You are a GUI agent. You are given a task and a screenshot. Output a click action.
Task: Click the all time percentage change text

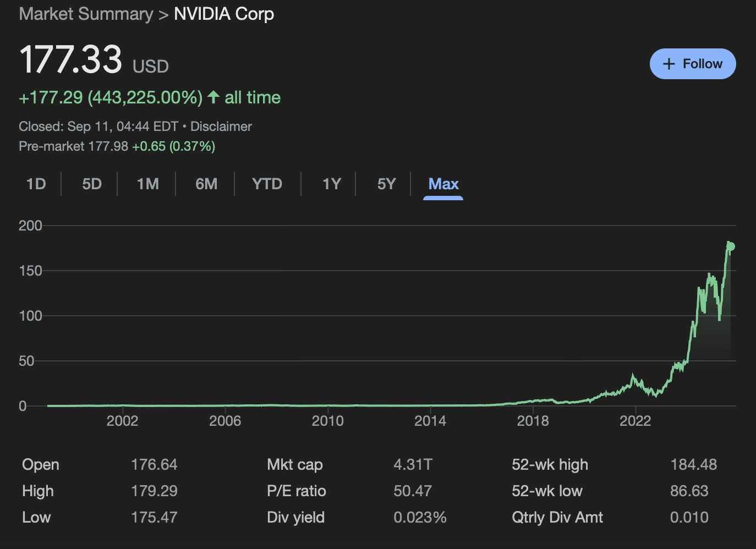[145, 97]
